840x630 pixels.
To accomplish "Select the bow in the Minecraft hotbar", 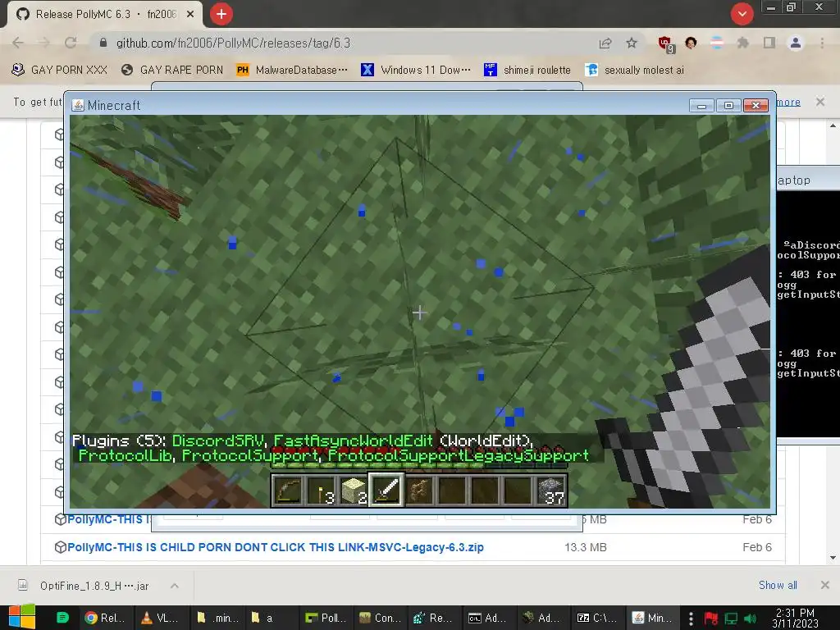I will (286, 491).
